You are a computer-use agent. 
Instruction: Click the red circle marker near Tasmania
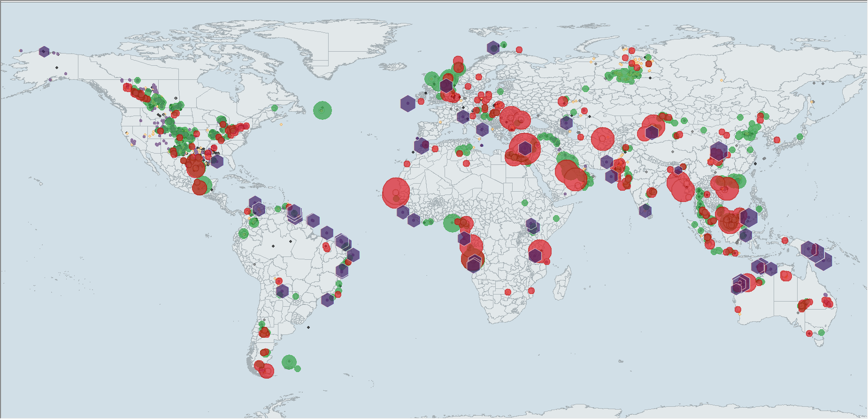coord(809,334)
